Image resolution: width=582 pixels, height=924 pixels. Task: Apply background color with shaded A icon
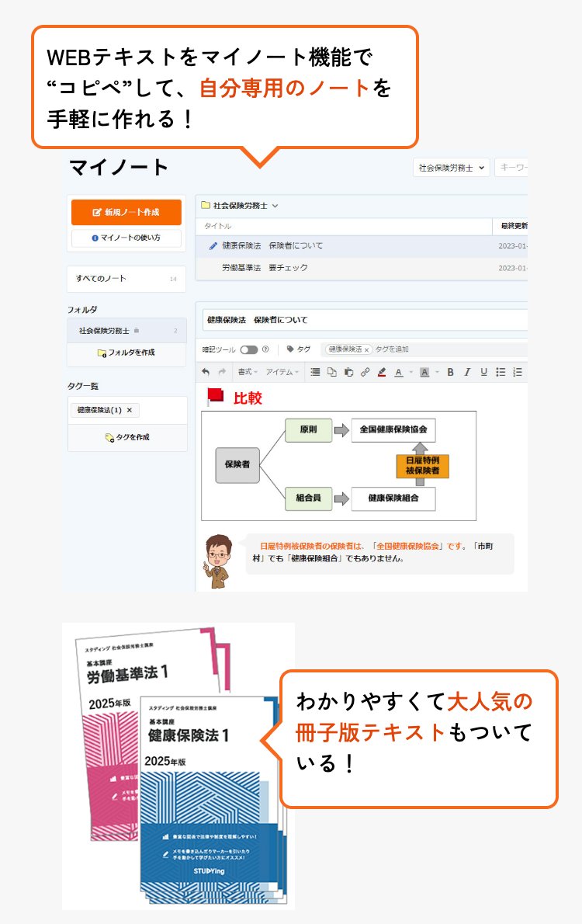point(424,372)
